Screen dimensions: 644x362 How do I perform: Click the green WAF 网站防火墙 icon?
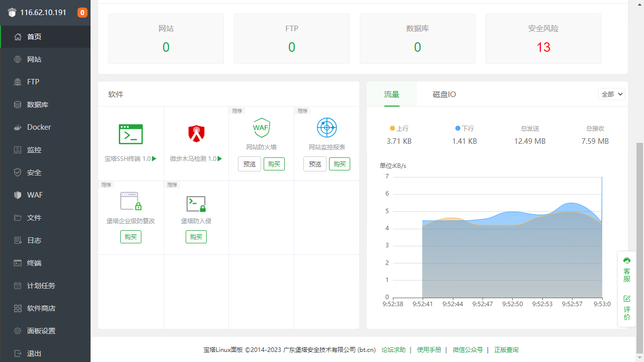(x=261, y=128)
